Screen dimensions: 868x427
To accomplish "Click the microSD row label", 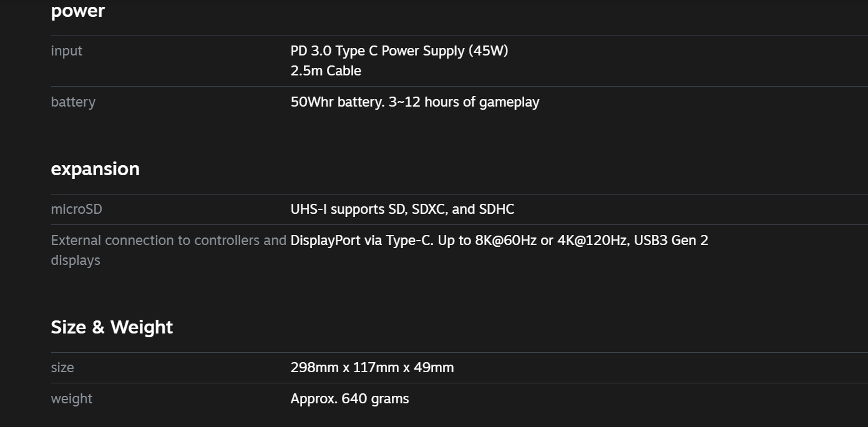I will pos(76,209).
